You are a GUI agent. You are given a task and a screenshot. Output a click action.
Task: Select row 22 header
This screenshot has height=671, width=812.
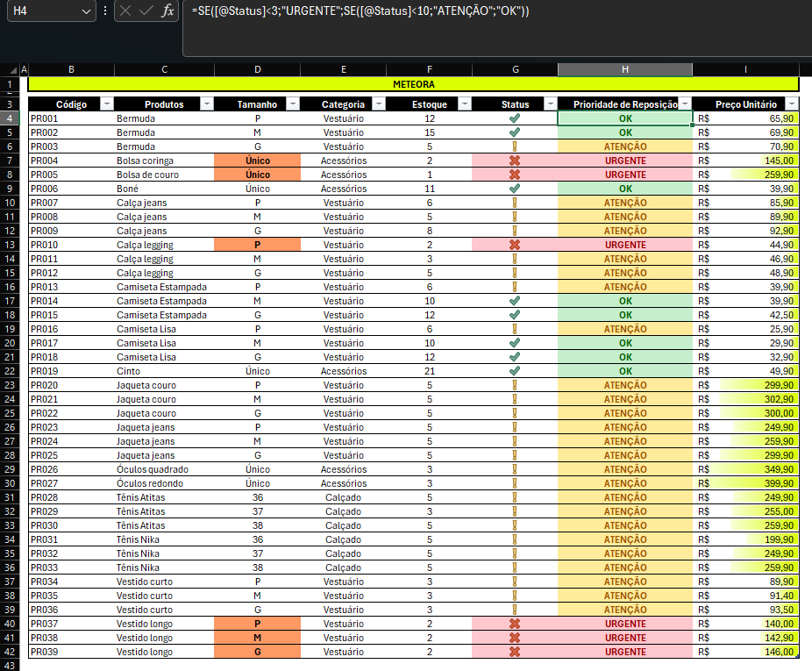click(10, 371)
